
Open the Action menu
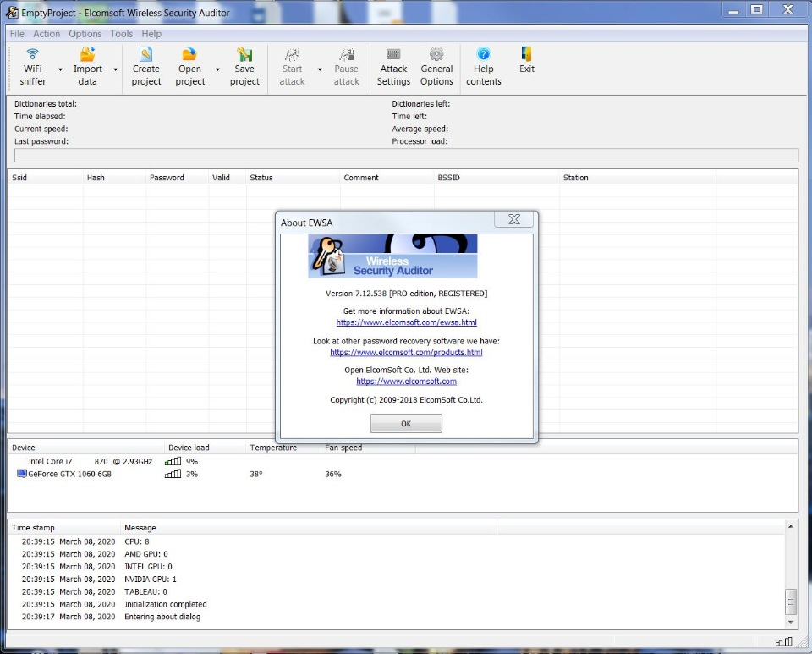coord(47,34)
